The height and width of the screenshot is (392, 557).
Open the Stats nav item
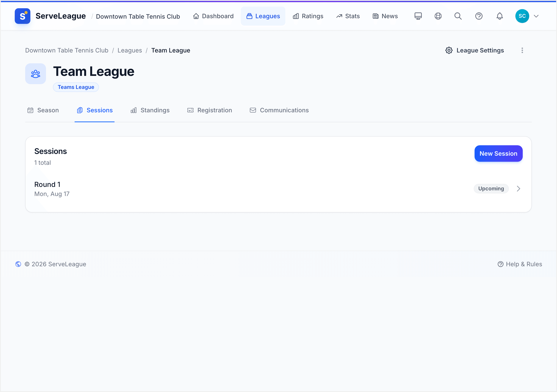[x=348, y=16]
